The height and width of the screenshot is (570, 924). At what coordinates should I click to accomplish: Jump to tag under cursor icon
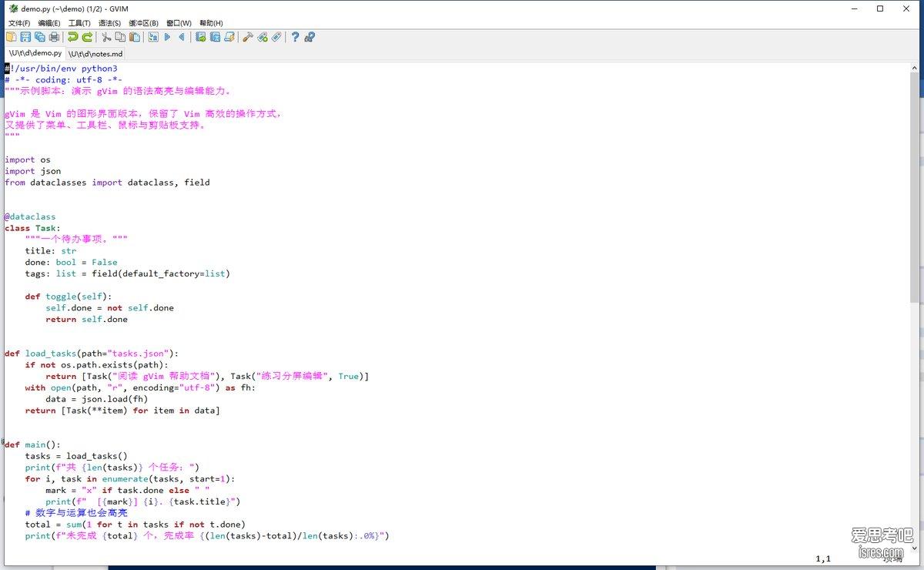pos(276,37)
